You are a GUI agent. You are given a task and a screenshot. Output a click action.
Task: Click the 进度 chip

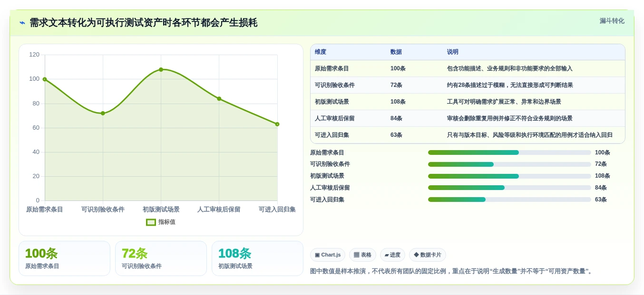point(392,255)
